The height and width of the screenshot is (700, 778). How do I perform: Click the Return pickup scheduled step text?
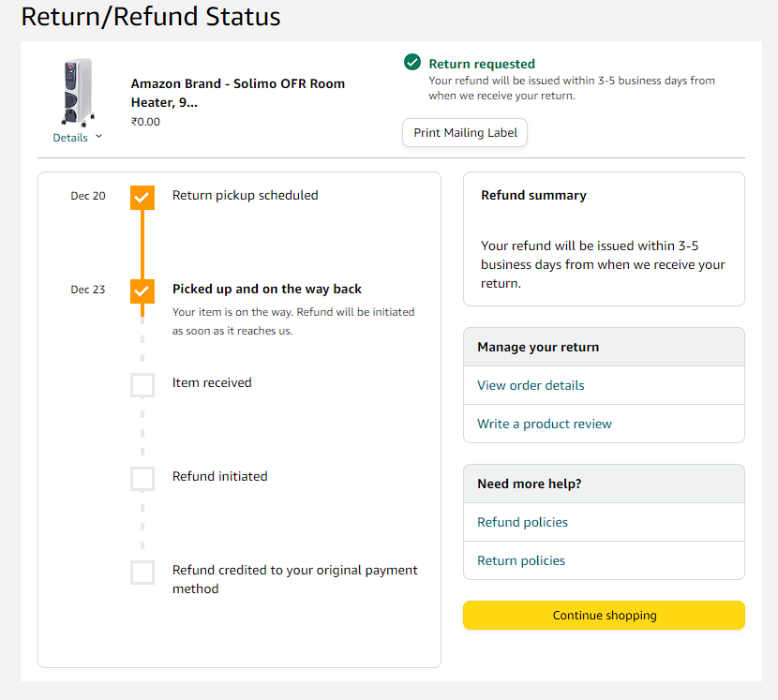[x=245, y=196]
